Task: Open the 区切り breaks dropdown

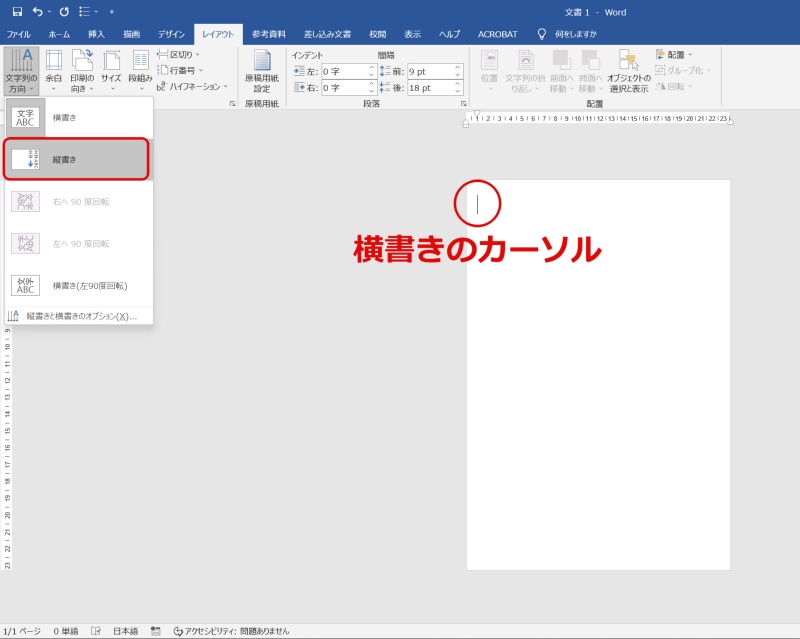Action: (179, 55)
